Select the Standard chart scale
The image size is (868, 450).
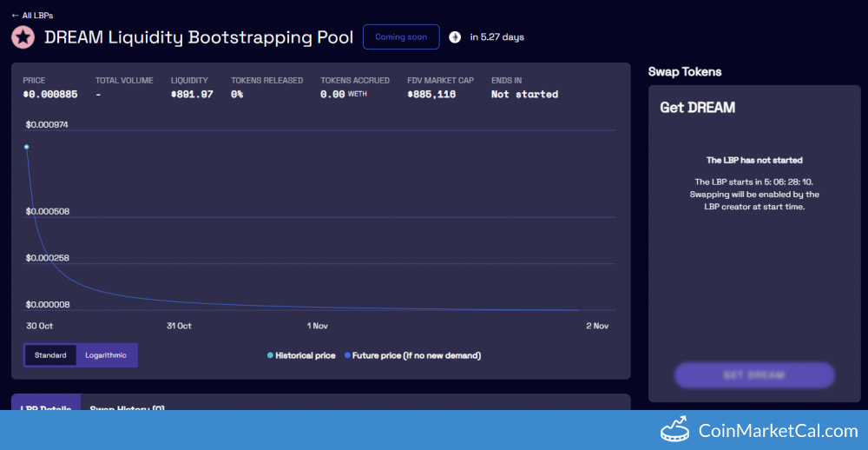point(50,355)
